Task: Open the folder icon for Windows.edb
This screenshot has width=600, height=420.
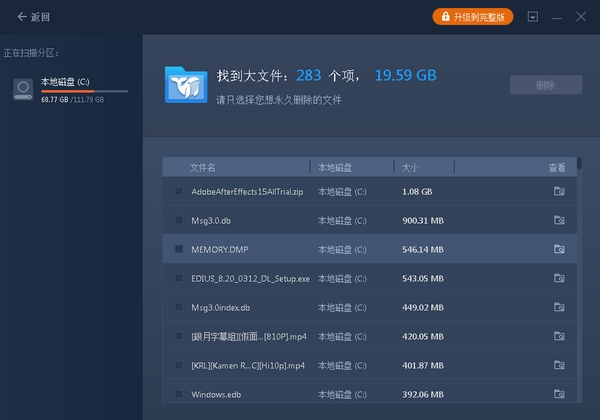Action: coord(559,394)
